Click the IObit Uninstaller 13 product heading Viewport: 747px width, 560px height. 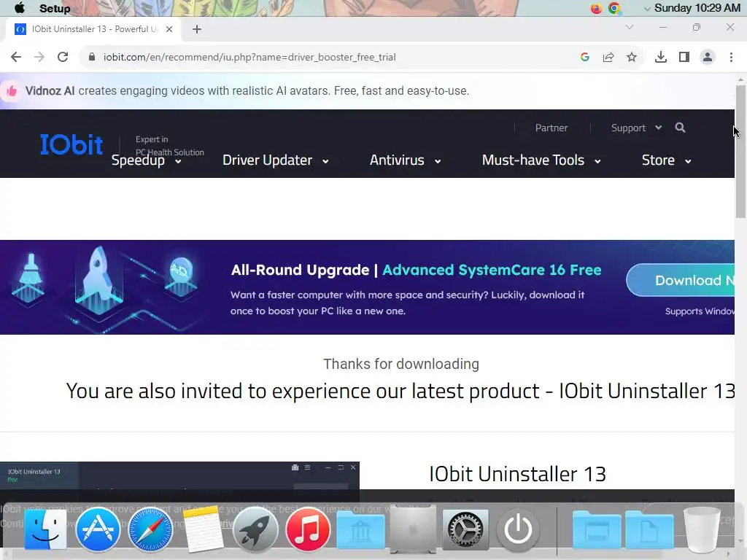517,474
